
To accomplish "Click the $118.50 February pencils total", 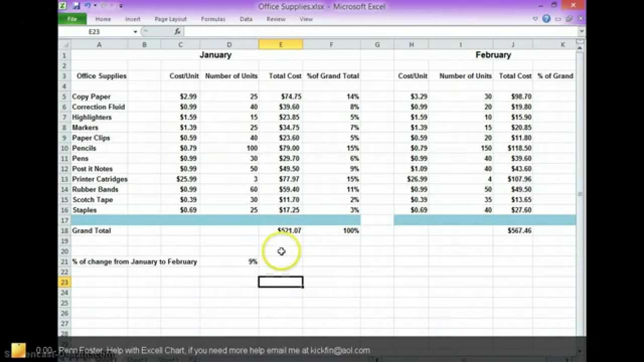I will tap(513, 148).
